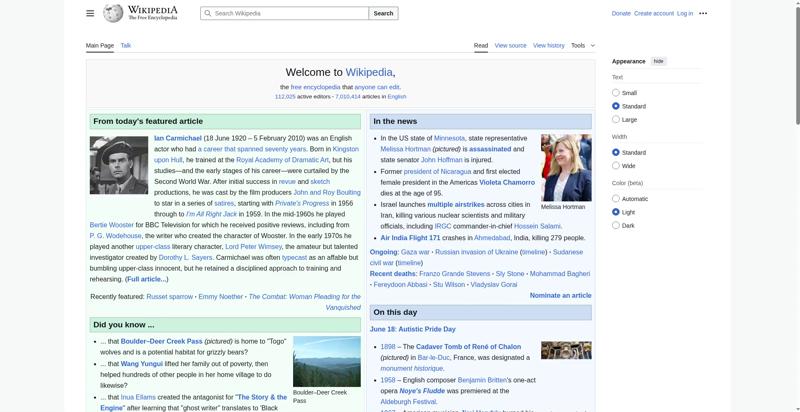Image resolution: width=800 pixels, height=412 pixels.
Task: Click the page vertical scrollbar
Action: click(797, 66)
